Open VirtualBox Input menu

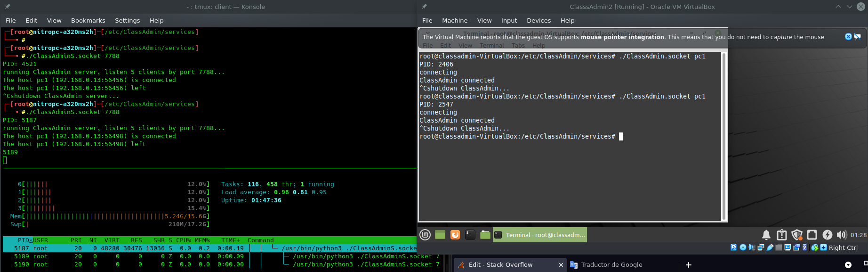tap(509, 20)
